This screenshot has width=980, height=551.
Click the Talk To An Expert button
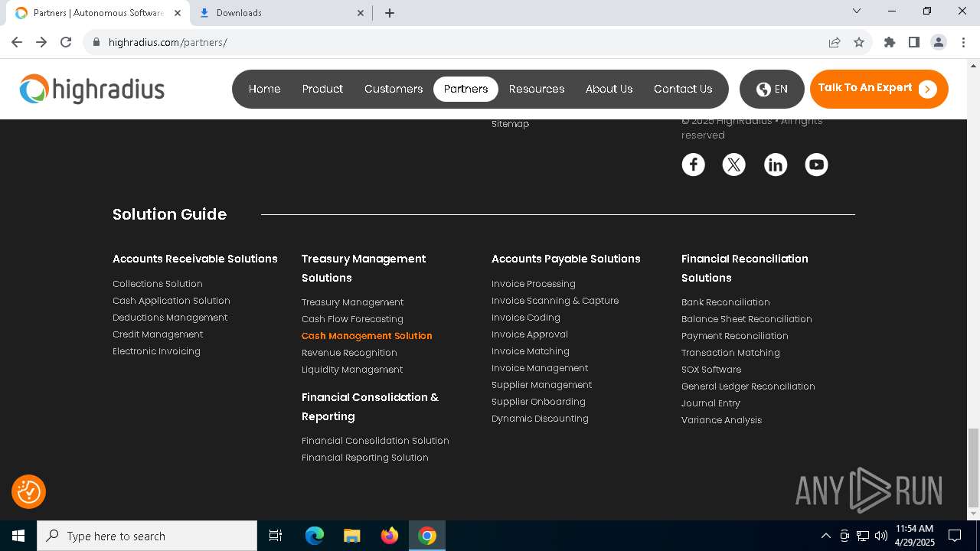pos(879,89)
